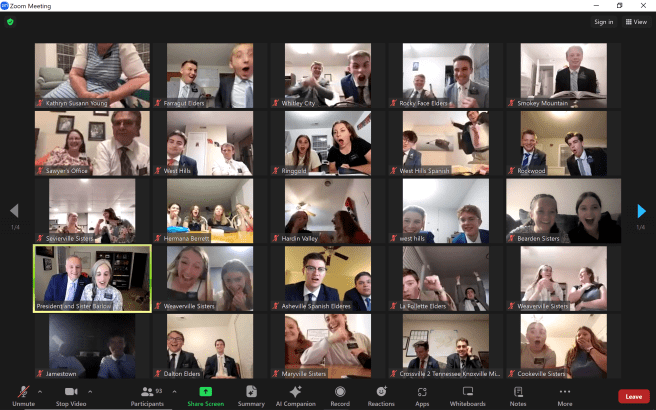The image size is (656, 410).
Task: Start Share Screen
Action: coord(205,394)
